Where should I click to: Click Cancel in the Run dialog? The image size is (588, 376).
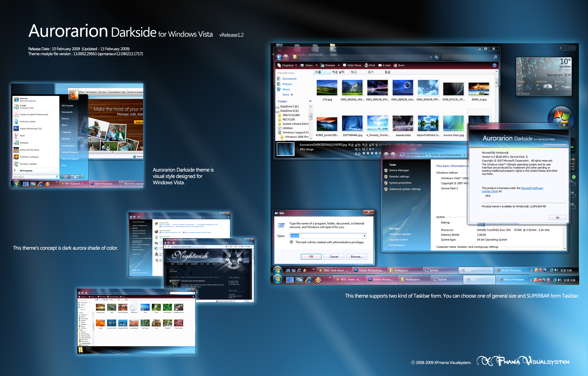pos(334,256)
